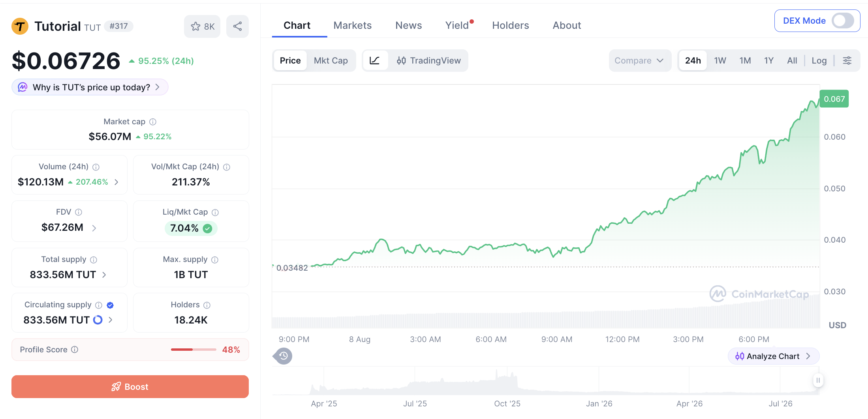Open the Holders tab
The width and height of the screenshot is (868, 419).
pos(510,25)
